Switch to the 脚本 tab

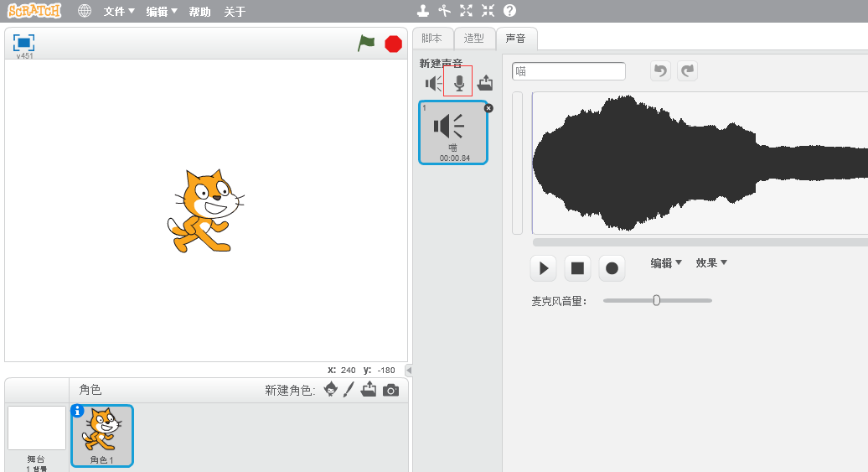432,39
